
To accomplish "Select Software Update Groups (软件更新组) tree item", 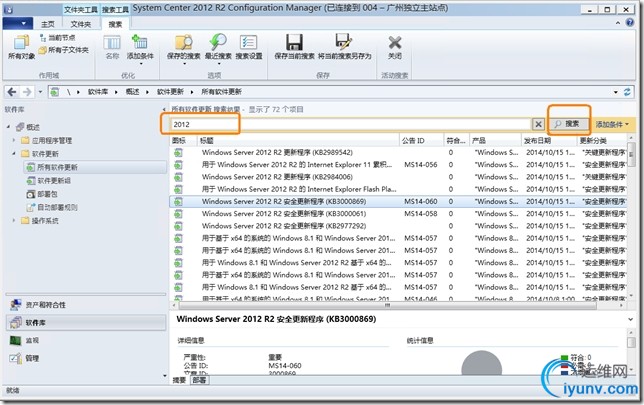I will tap(54, 181).
